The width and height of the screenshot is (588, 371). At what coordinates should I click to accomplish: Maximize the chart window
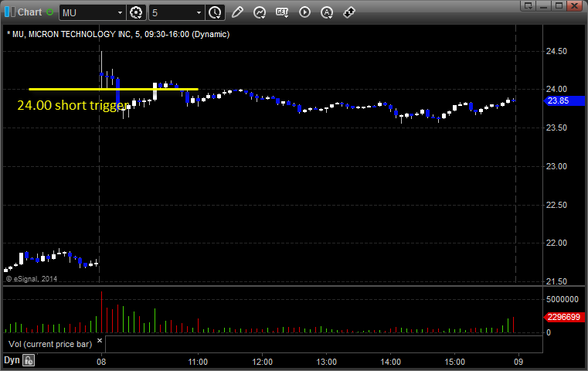[559, 5]
